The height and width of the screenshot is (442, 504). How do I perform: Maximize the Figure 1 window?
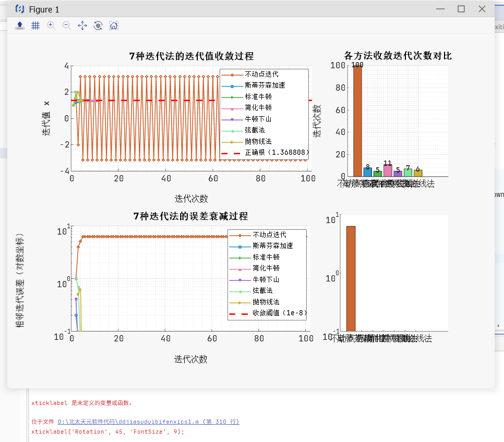click(461, 9)
